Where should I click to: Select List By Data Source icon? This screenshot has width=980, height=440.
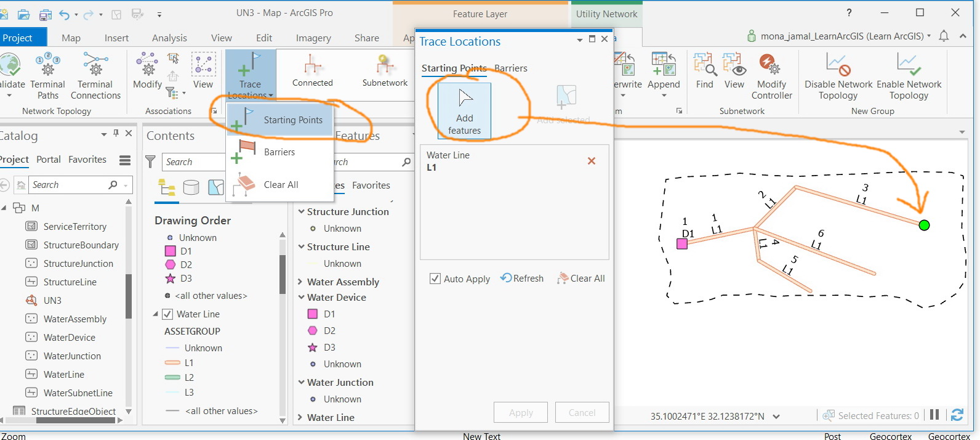tap(191, 187)
